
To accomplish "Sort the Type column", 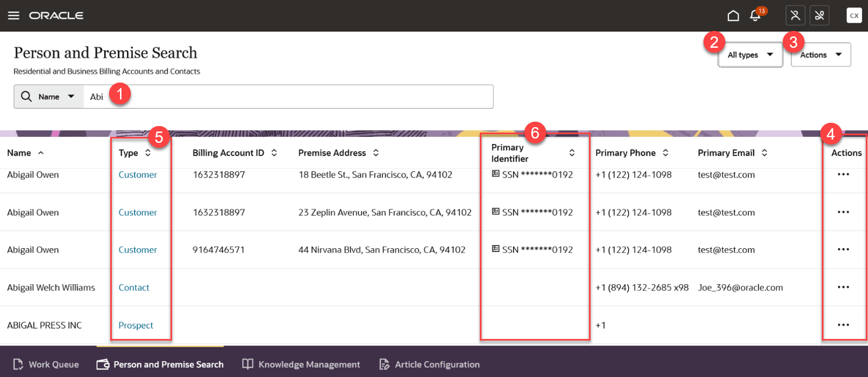I will coord(148,153).
